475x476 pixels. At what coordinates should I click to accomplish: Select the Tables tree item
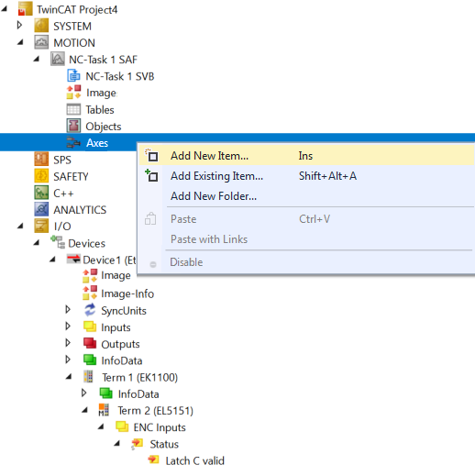pos(100,109)
